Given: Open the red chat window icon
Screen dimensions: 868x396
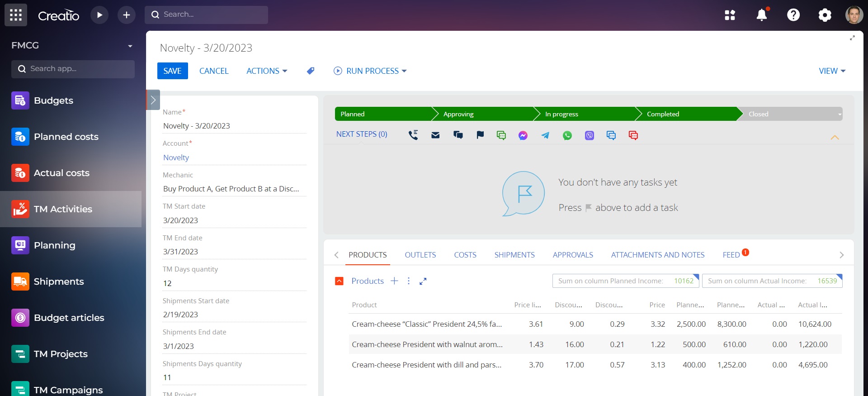Looking at the screenshot, I should point(633,135).
